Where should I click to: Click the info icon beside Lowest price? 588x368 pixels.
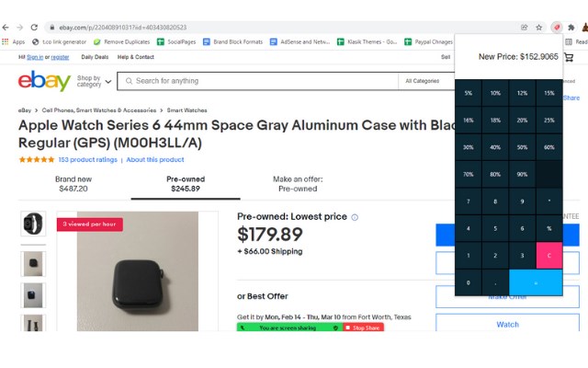[x=355, y=217]
